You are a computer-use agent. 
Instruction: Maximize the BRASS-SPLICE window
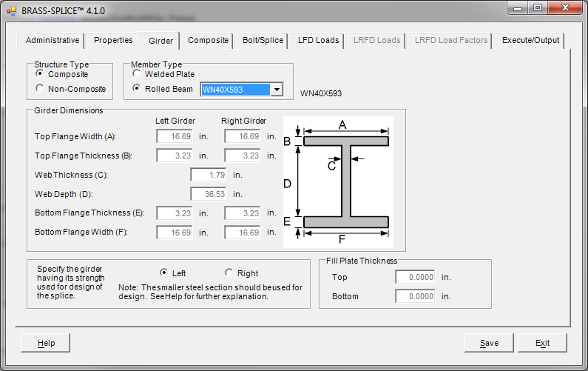click(538, 8)
